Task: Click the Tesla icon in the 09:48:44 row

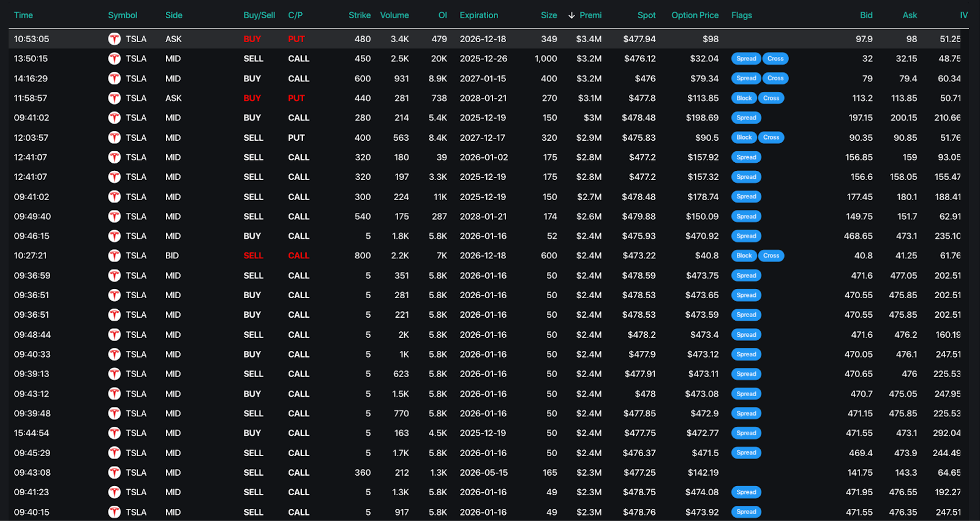Action: coord(115,335)
